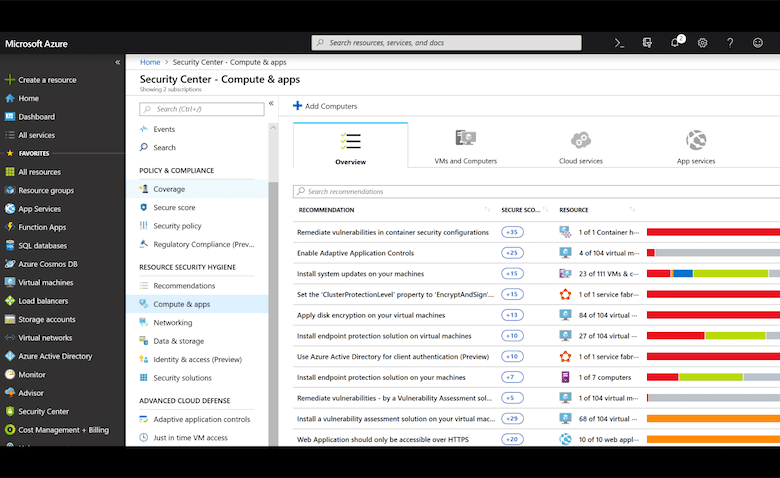The height and width of the screenshot is (478, 780).
Task: Click the Function Apps lightning icon
Action: point(9,227)
